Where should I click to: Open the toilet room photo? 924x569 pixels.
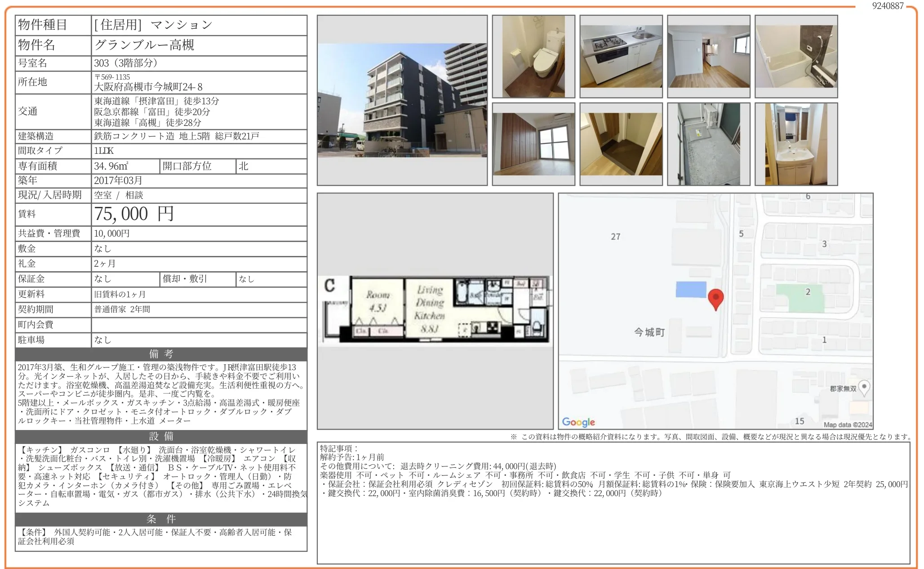click(x=533, y=57)
